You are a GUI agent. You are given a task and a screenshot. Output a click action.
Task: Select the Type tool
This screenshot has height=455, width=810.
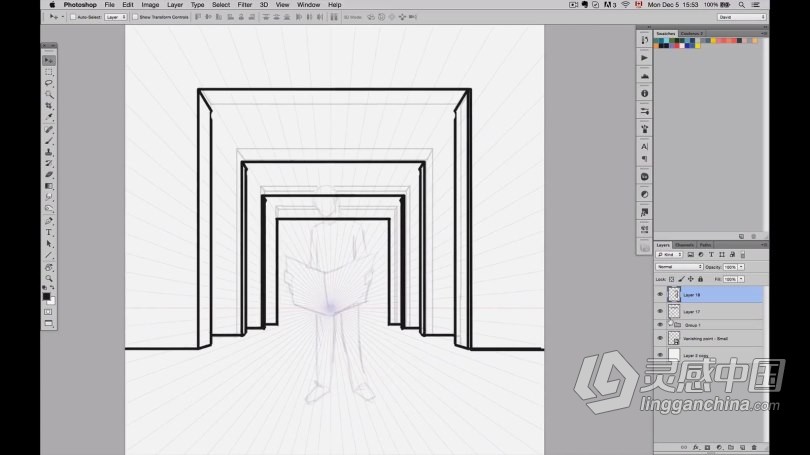point(48,232)
